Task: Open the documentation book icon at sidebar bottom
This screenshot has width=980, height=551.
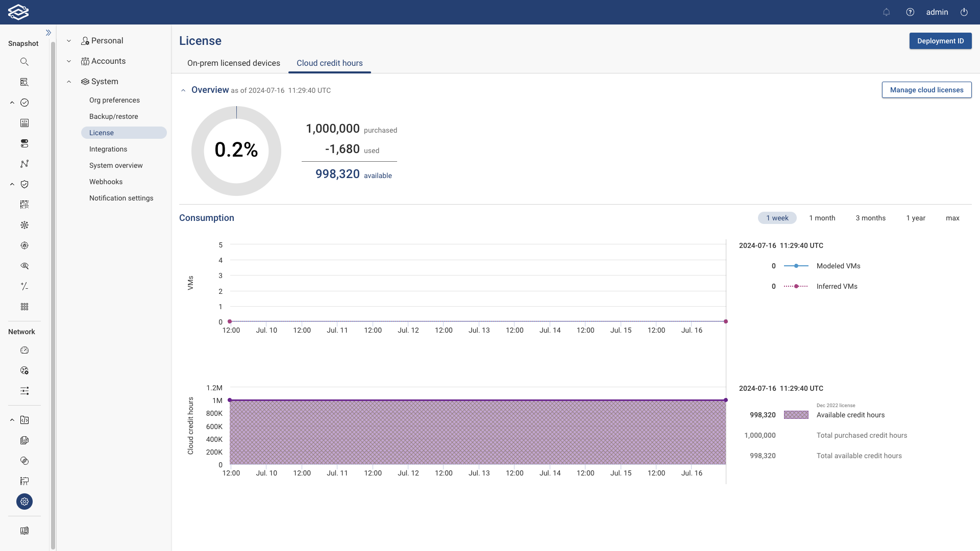Action: [x=24, y=530]
